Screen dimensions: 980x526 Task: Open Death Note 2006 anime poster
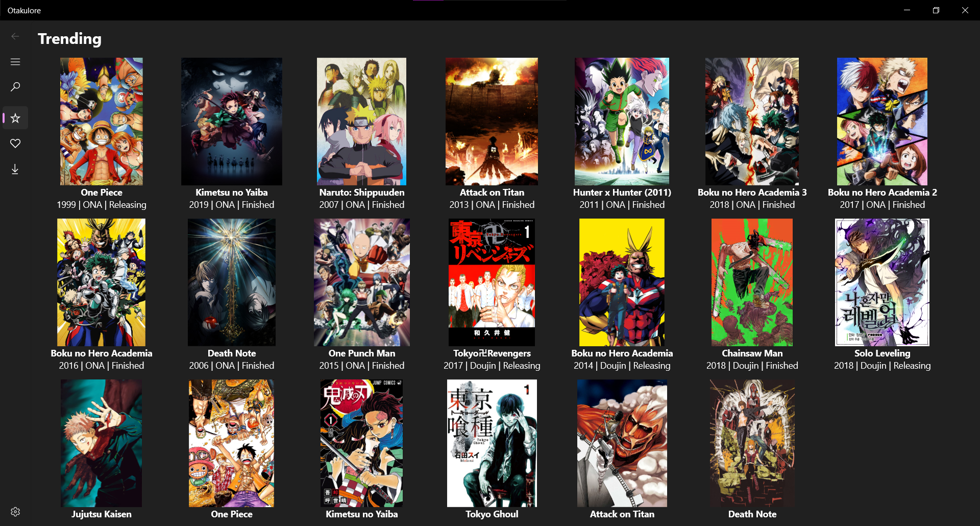coord(232,282)
